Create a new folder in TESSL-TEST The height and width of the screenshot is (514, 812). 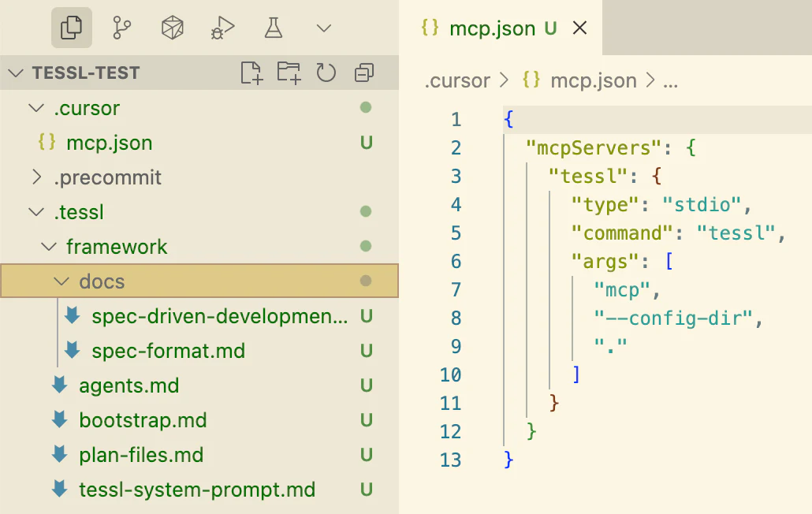point(289,73)
